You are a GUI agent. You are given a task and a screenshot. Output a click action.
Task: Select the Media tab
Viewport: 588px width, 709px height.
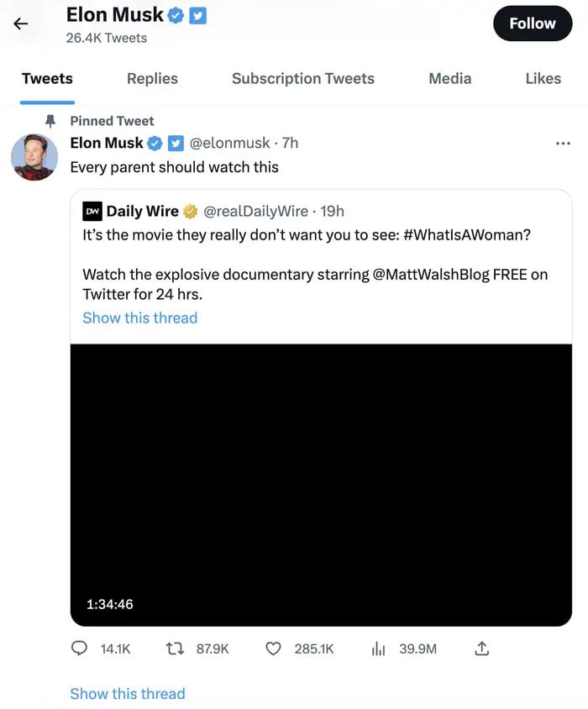[449, 79]
